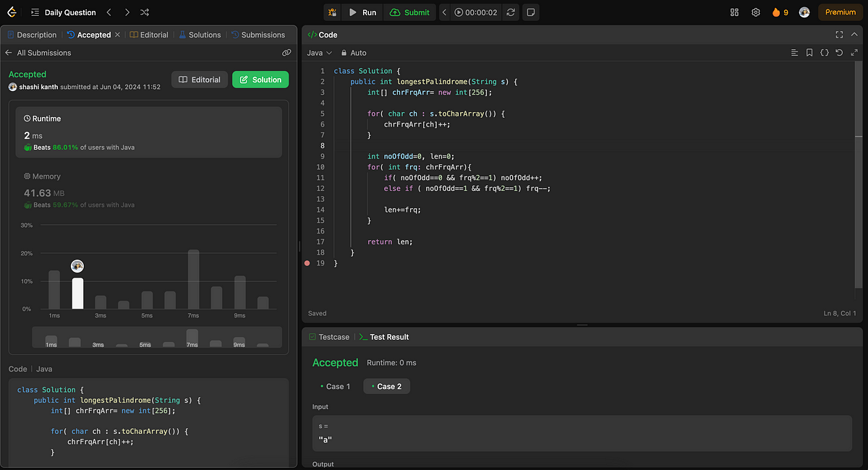The height and width of the screenshot is (470, 868).
Task: Copy the submission link icon
Action: tap(286, 53)
